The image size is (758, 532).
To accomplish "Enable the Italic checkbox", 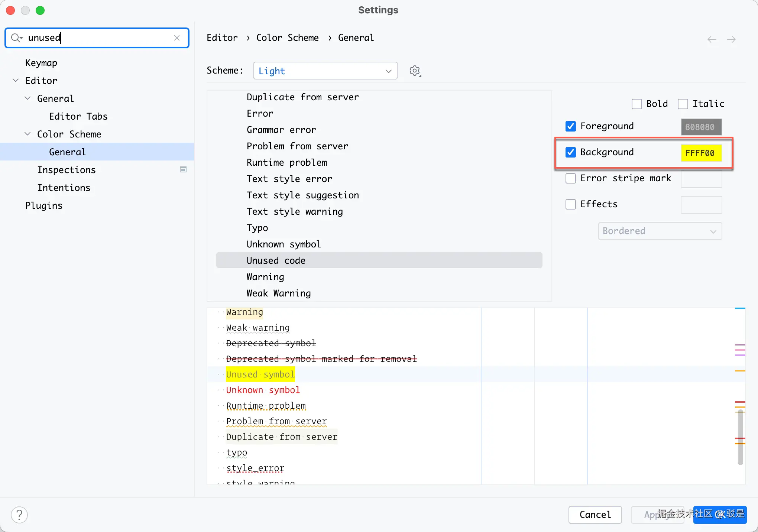I will pyautogui.click(x=683, y=104).
